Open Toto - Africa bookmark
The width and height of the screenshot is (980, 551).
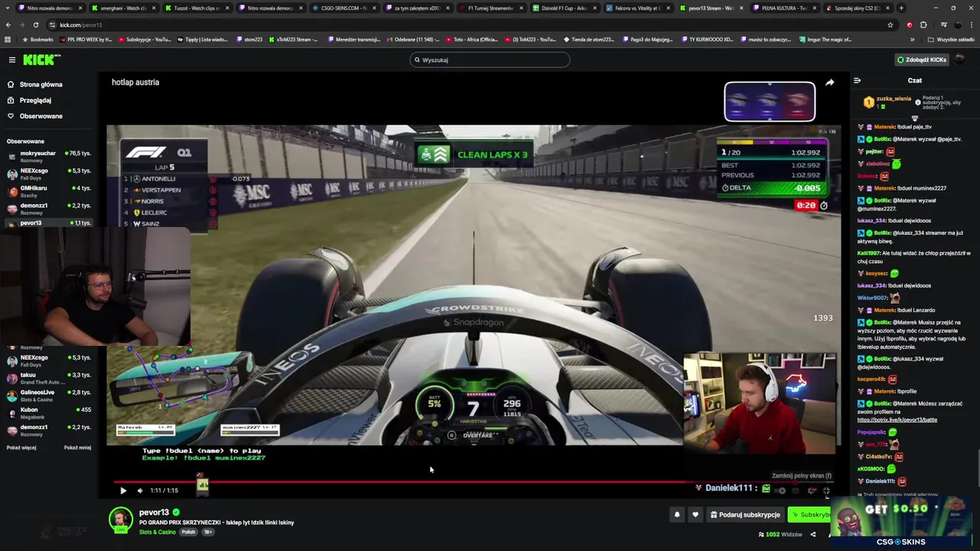click(470, 39)
